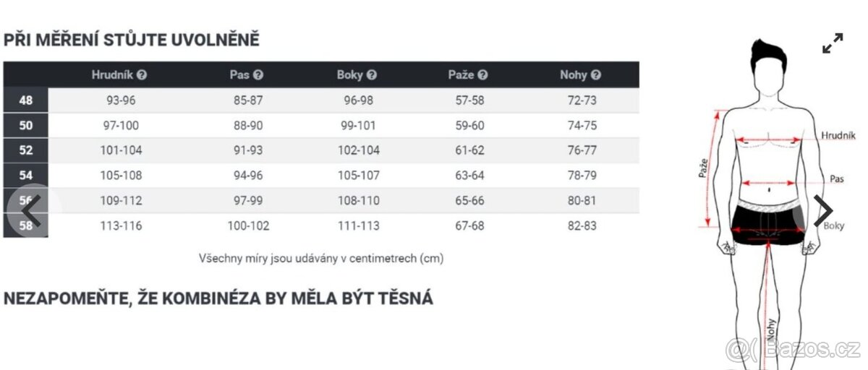
Task: Click the 82-83 leg length cell
Action: pyautogui.click(x=582, y=225)
